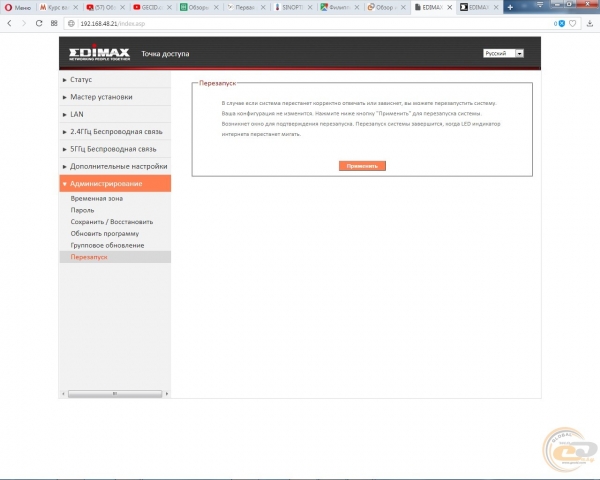Open the language dropdown showing Русский
Image resolution: width=600 pixels, height=480 pixels.
503,54
